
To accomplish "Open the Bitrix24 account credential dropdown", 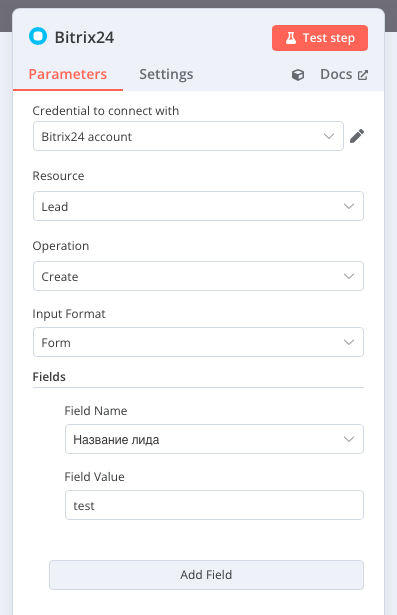I will click(x=188, y=136).
